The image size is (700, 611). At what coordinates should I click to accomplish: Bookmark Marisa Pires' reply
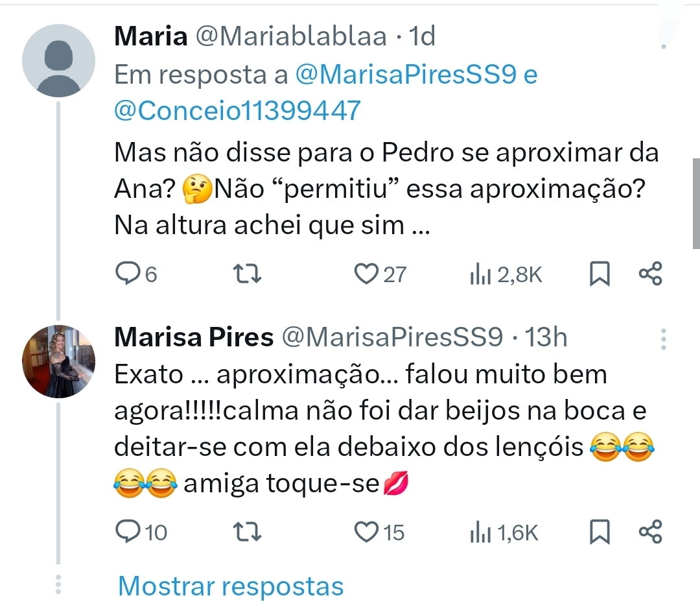point(600,532)
